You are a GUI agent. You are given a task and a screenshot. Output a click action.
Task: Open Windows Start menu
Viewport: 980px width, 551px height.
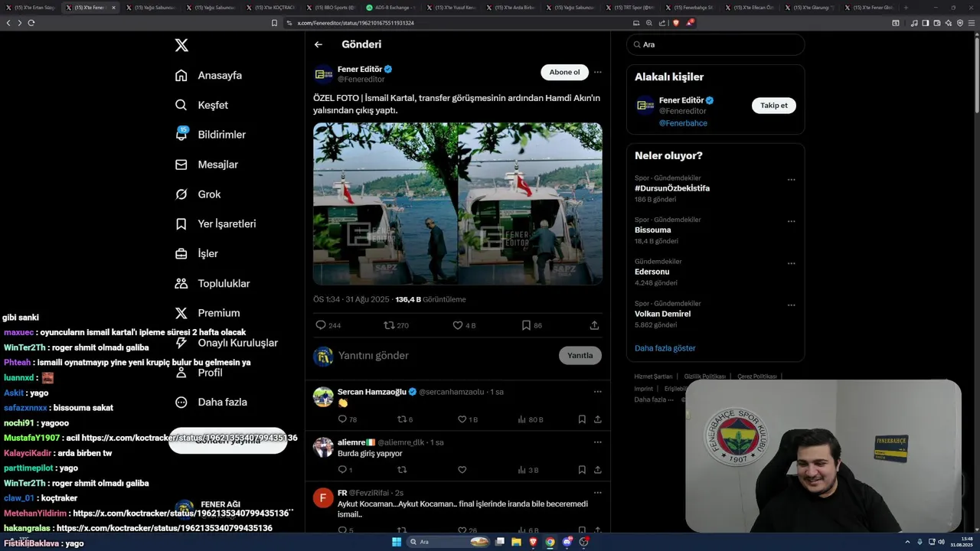click(397, 542)
